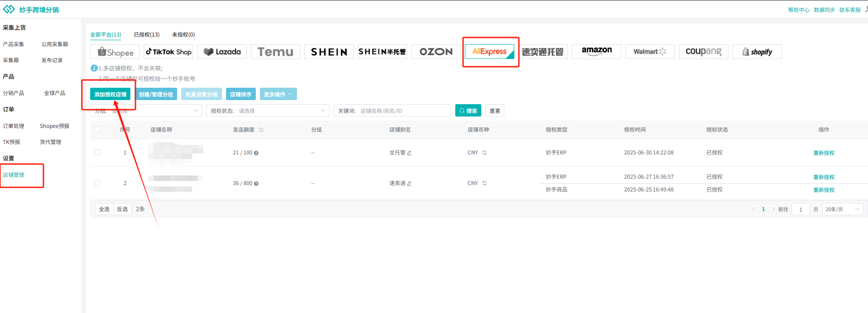
Task: Select the 速卖通托管 platform logo
Action: [543, 52]
